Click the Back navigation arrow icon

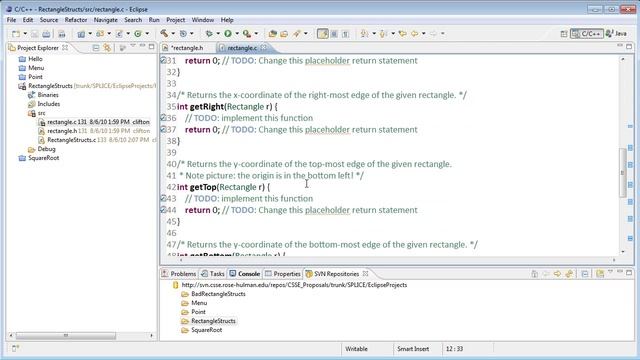point(414,34)
